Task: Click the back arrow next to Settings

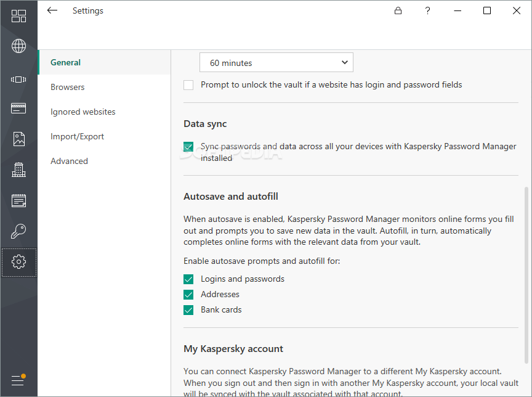Action: pos(52,10)
